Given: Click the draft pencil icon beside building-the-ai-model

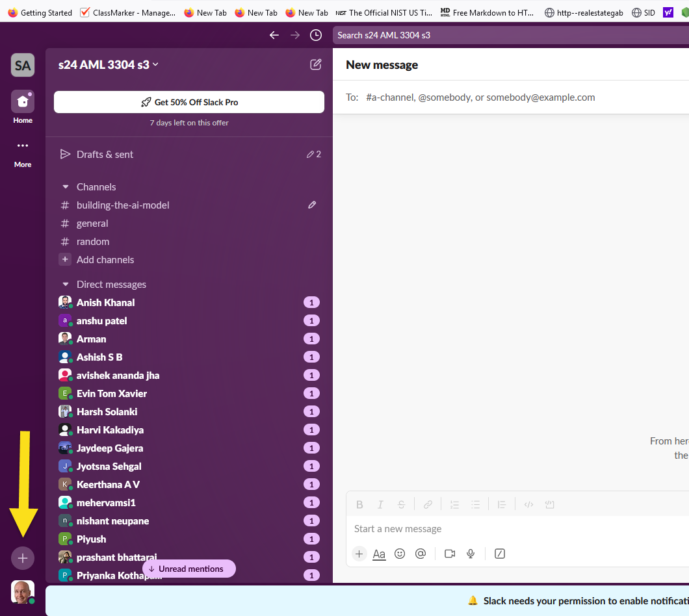Looking at the screenshot, I should pos(312,205).
